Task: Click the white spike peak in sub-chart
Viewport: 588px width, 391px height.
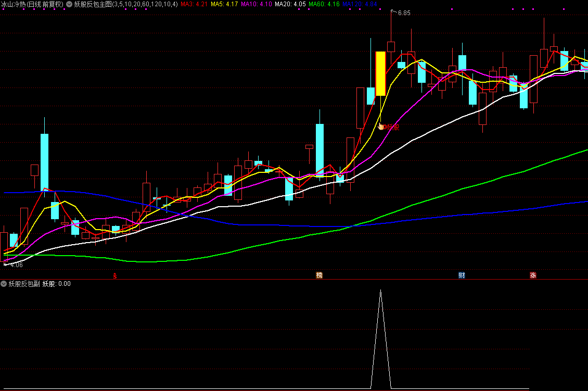Action: click(x=380, y=291)
